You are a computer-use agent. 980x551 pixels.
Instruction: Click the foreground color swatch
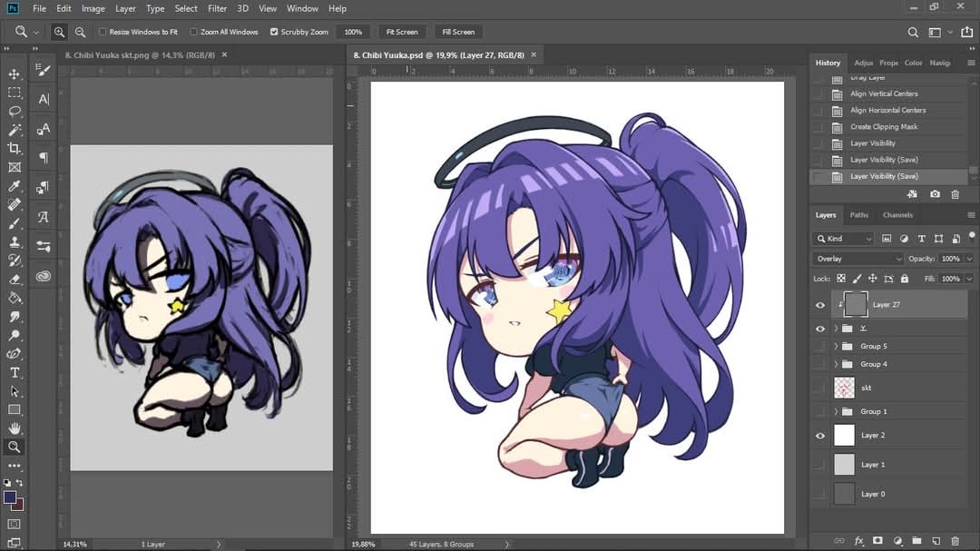pos(9,497)
